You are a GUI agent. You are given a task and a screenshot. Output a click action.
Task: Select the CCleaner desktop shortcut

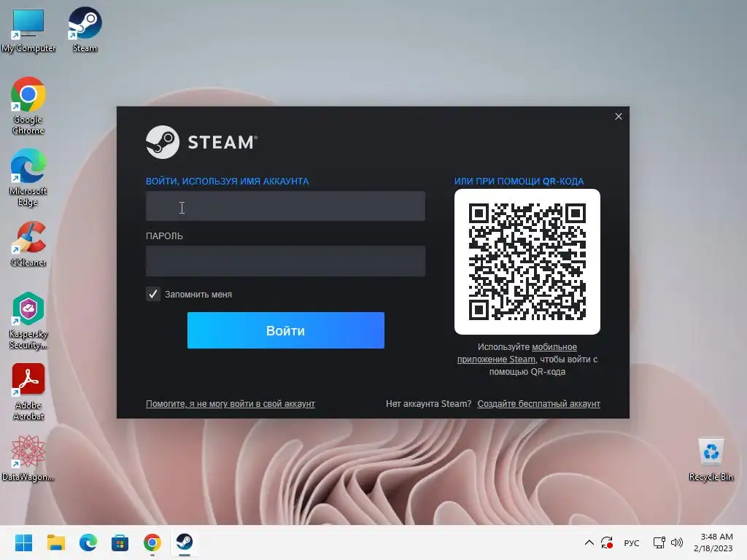tap(28, 244)
